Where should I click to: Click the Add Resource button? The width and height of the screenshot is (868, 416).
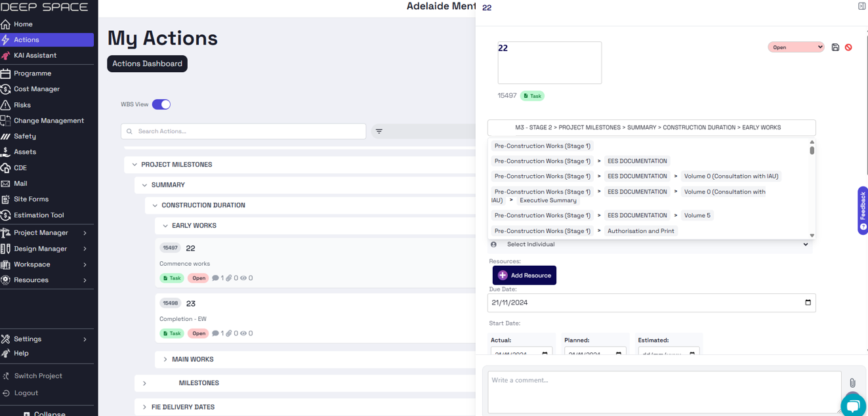click(524, 276)
